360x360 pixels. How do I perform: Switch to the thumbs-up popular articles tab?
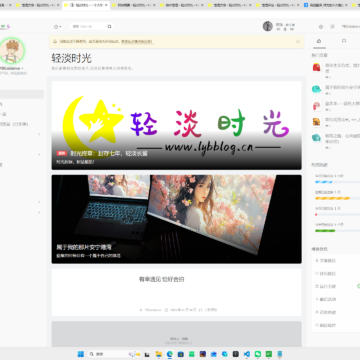tap(319, 41)
